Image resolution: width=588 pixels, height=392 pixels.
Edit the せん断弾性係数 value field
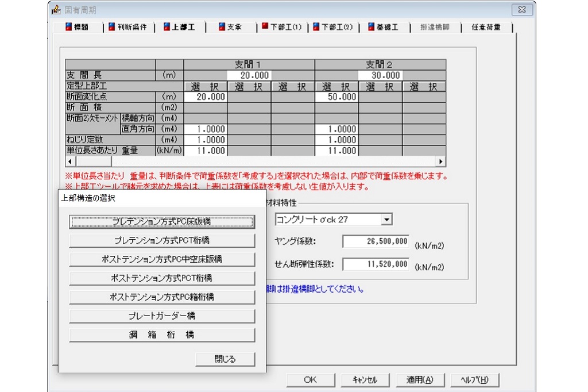pos(376,264)
